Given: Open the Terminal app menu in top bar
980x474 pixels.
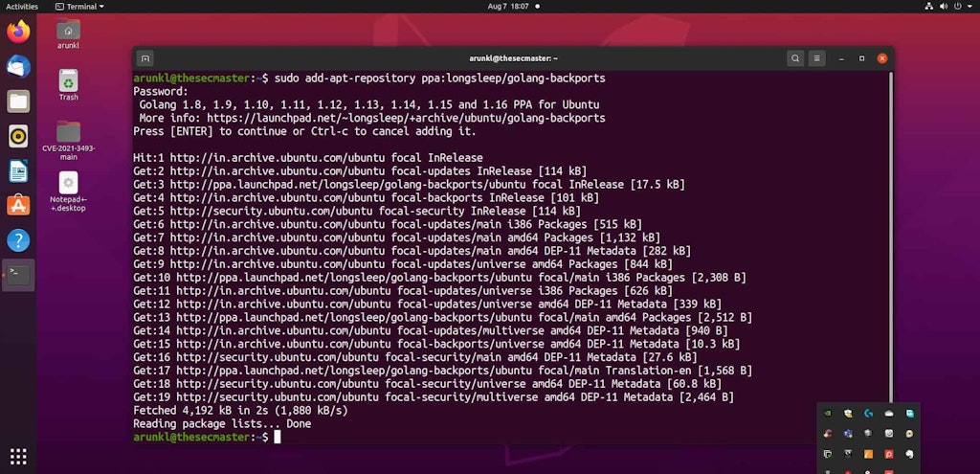Looking at the screenshot, I should 79,7.
